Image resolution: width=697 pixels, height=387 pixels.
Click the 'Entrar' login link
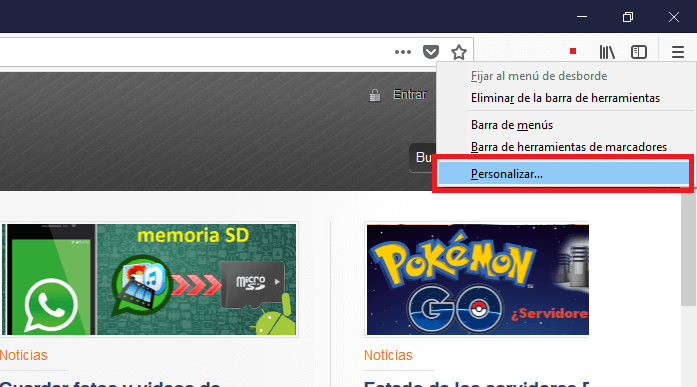[x=409, y=94]
